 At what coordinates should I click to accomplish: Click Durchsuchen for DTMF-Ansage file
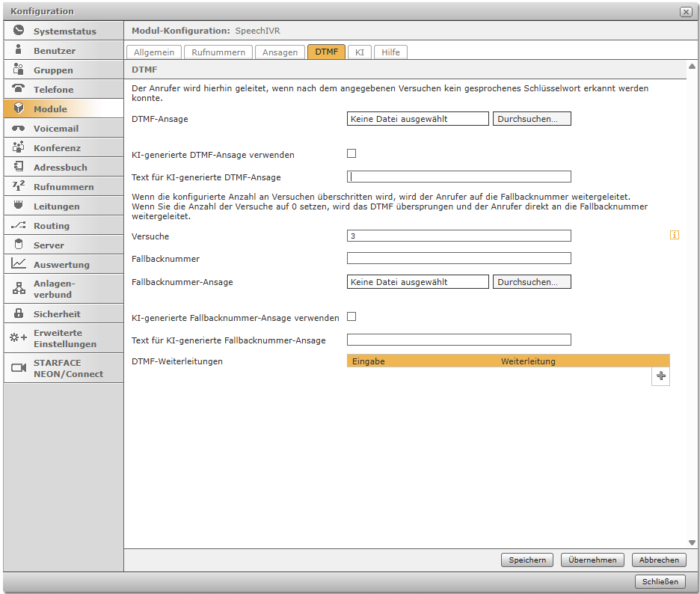[531, 119]
